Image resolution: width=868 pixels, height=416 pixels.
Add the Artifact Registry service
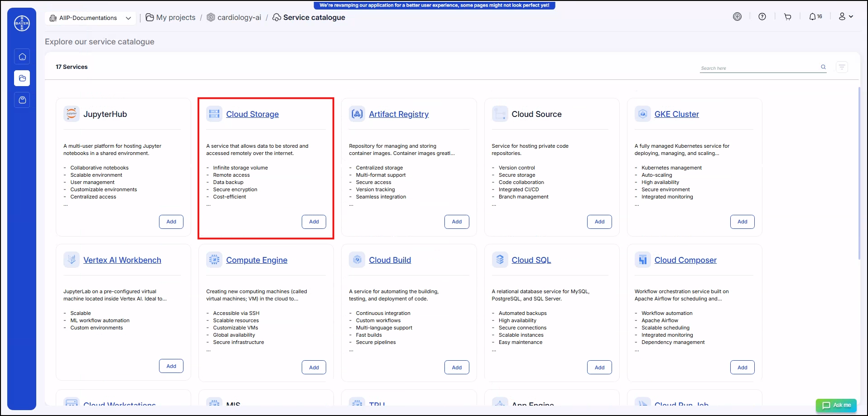click(457, 222)
